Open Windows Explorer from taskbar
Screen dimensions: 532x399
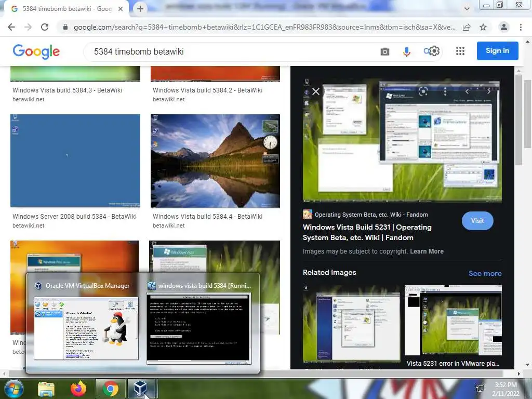coord(46,389)
